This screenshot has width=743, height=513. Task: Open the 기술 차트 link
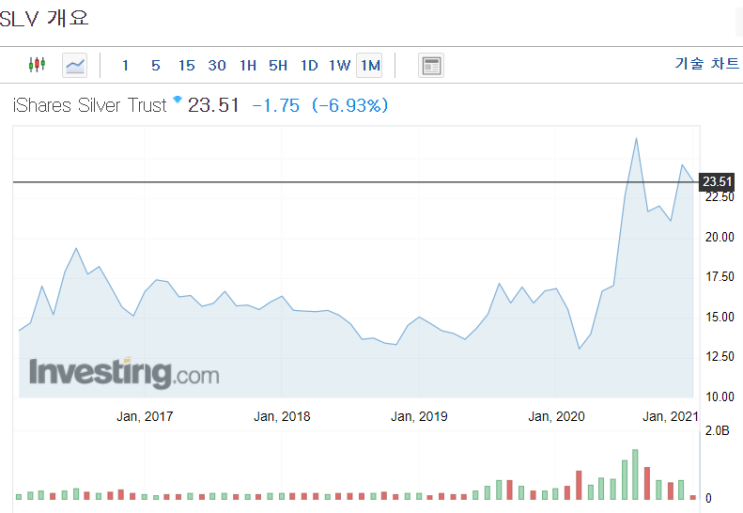tap(707, 63)
